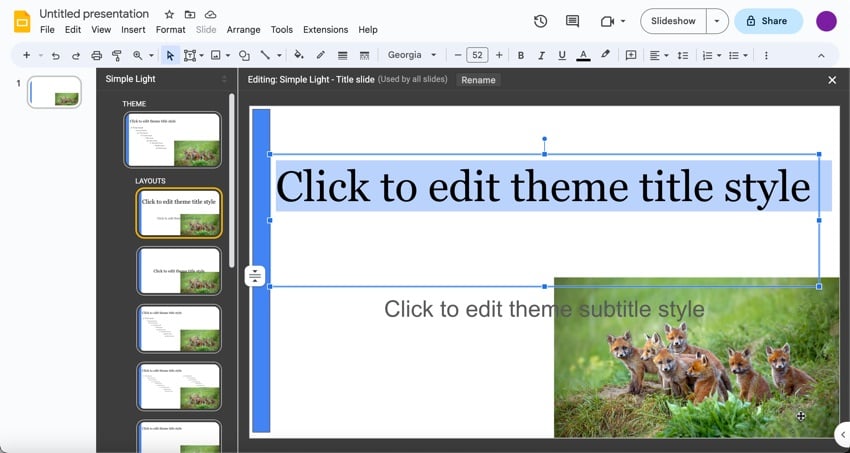Expand the Slideshow options arrow

[717, 21]
